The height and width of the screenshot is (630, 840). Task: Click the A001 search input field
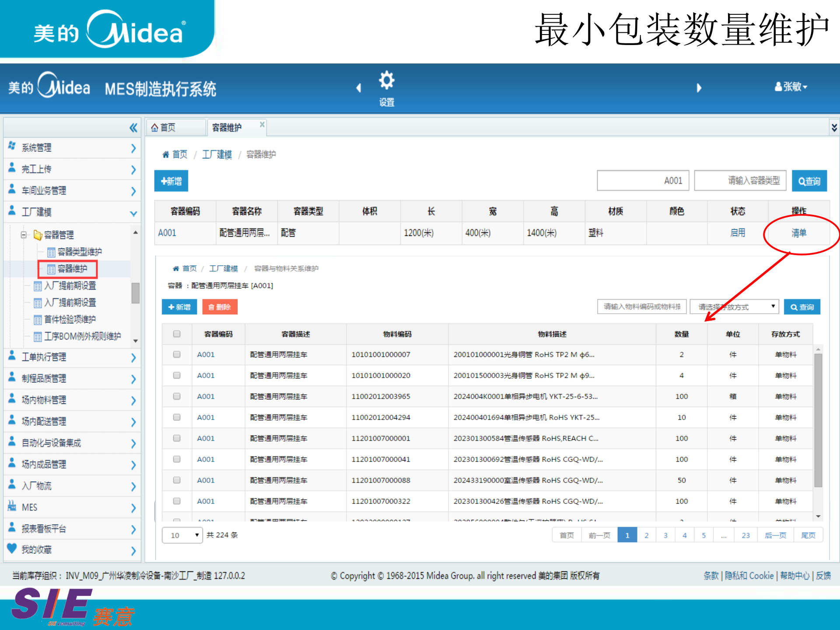coord(643,180)
